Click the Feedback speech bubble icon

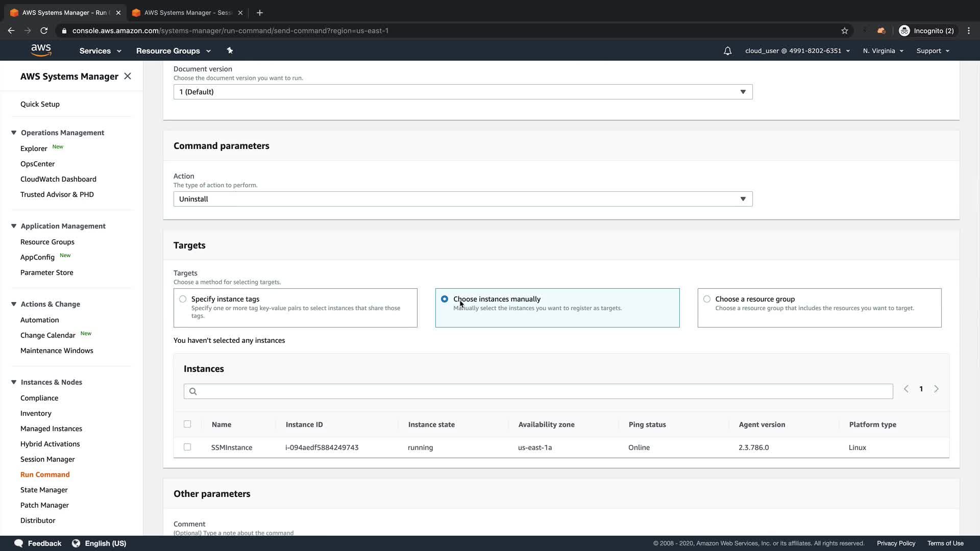coord(18,543)
